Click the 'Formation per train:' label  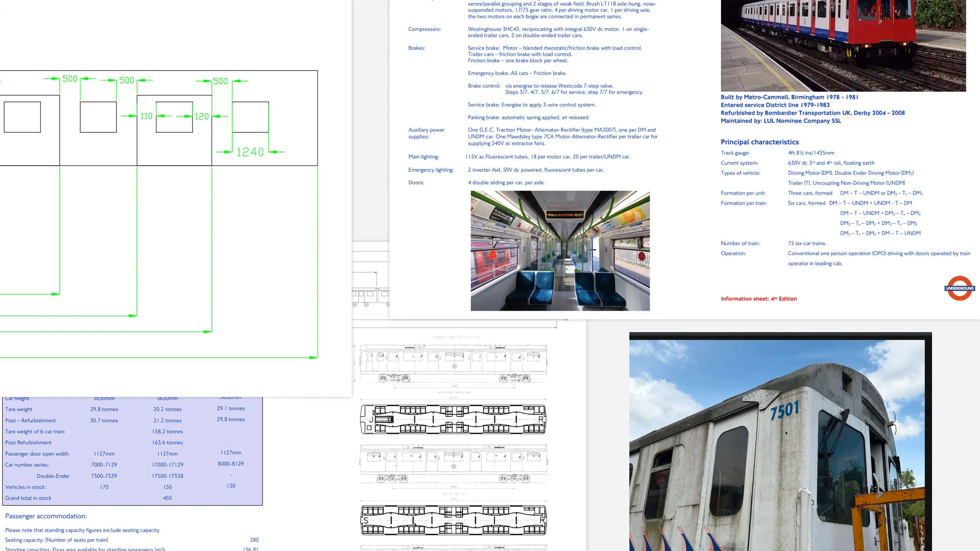(x=744, y=203)
